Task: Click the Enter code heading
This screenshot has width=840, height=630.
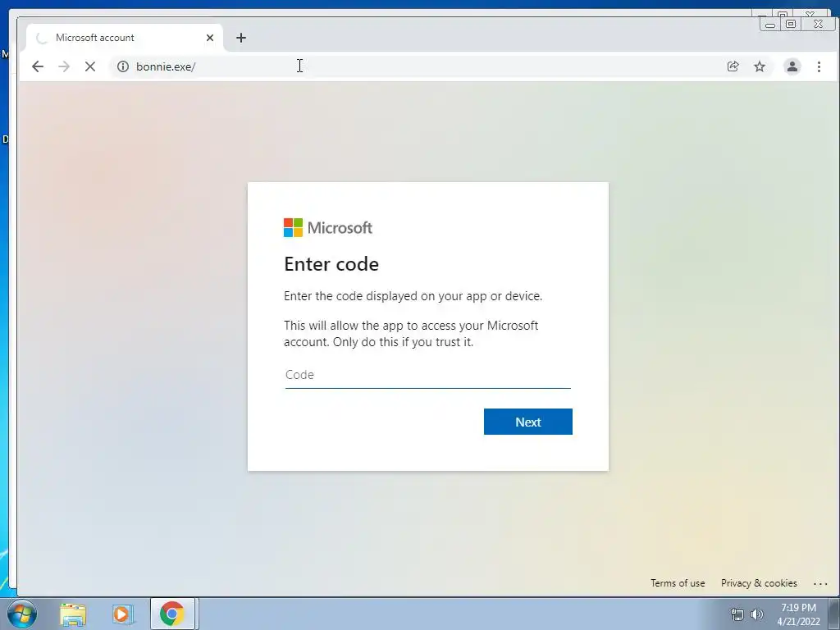Action: click(331, 264)
